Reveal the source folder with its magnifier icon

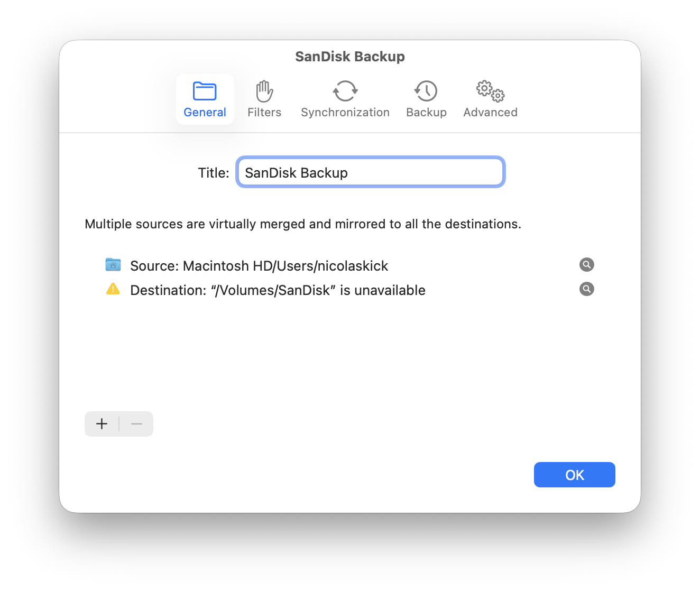coord(586,264)
